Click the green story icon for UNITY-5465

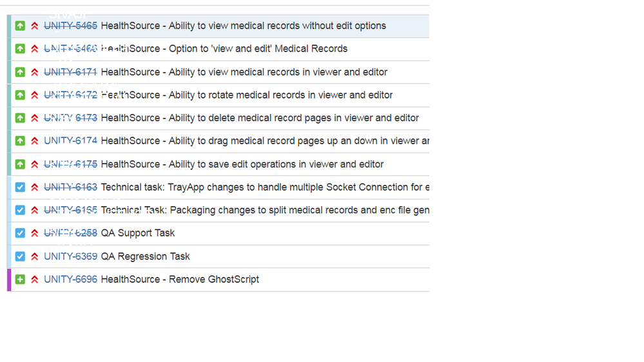tap(20, 26)
